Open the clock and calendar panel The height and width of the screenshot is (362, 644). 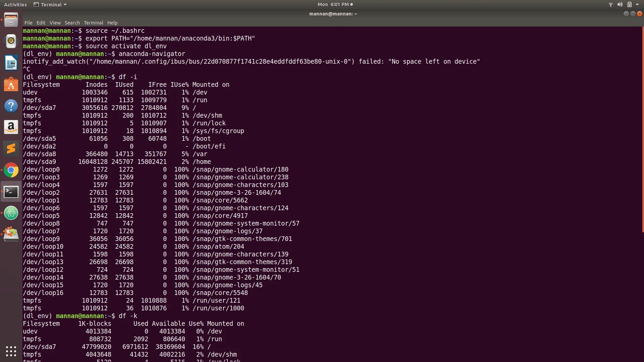(335, 5)
